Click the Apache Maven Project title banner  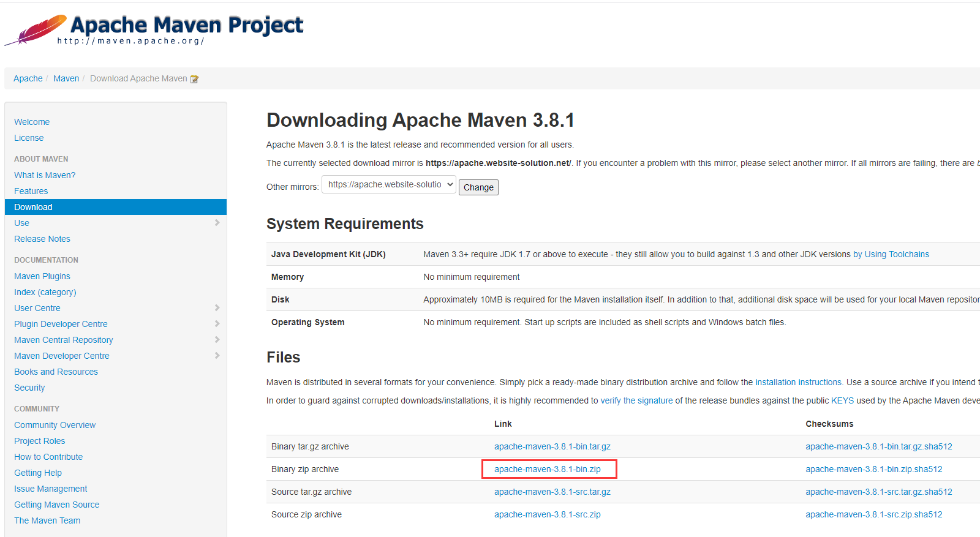tap(187, 25)
